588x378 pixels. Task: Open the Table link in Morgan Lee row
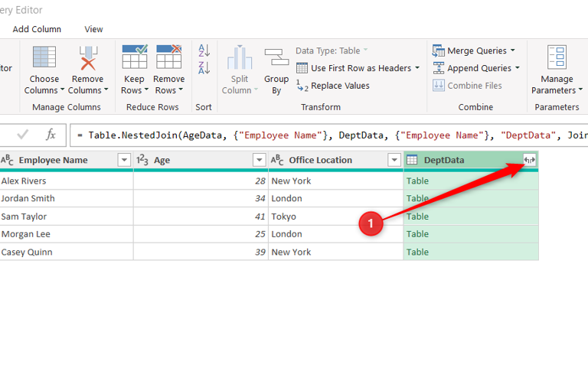click(417, 234)
